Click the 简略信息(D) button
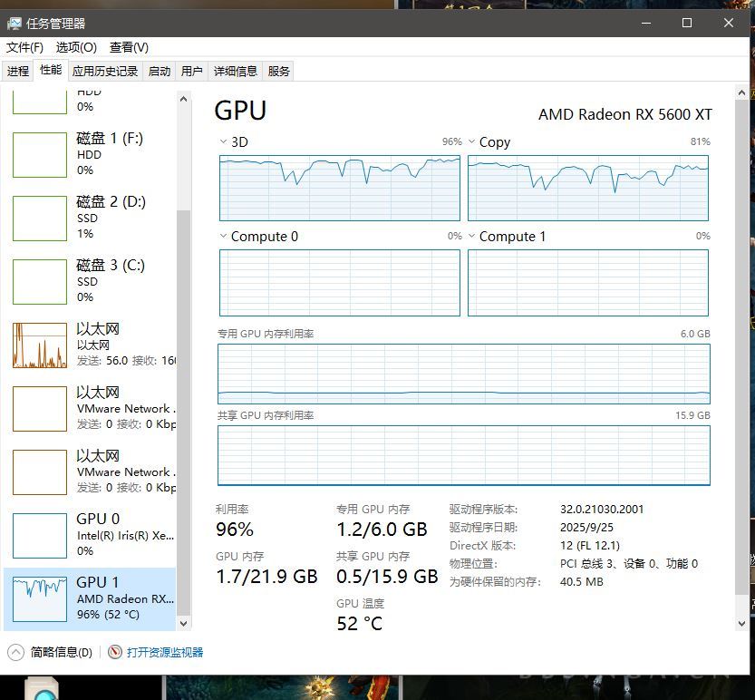 pos(62,652)
